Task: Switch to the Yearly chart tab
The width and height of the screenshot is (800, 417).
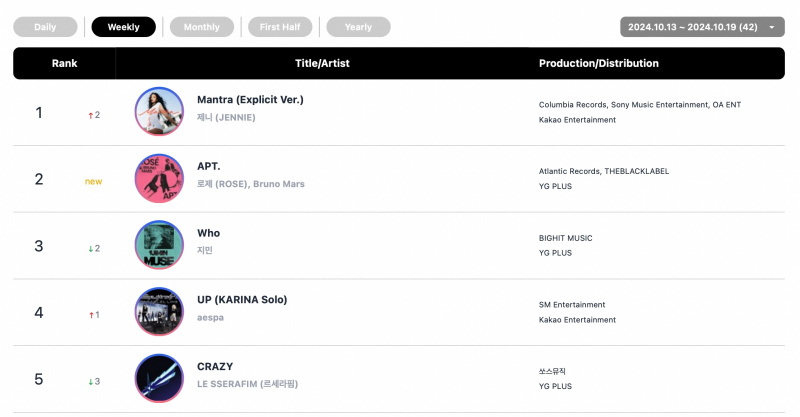Action: (x=358, y=27)
